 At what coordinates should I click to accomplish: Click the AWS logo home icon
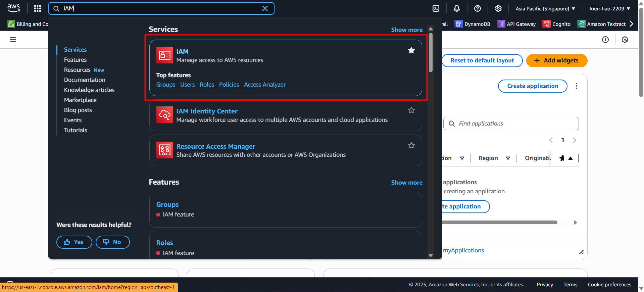[14, 8]
